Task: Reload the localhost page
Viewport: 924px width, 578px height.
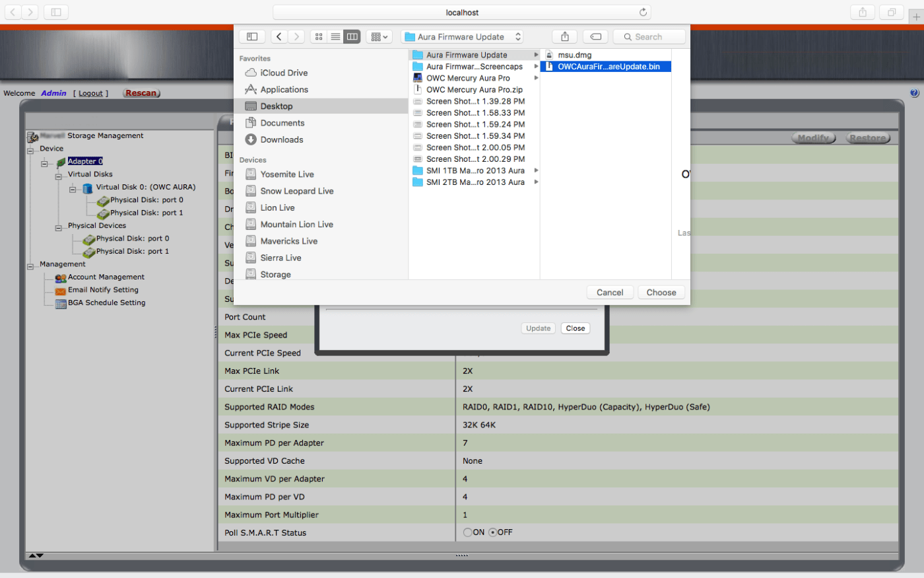Action: tap(643, 13)
